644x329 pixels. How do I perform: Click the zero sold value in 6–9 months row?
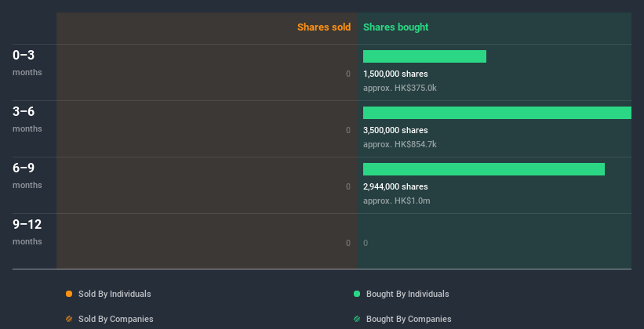348,186
